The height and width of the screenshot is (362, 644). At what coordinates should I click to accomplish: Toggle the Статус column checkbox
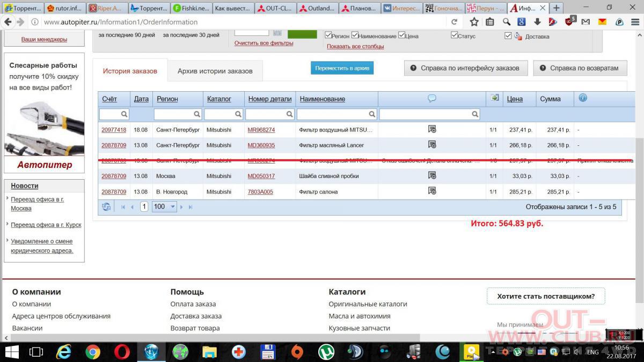[454, 35]
